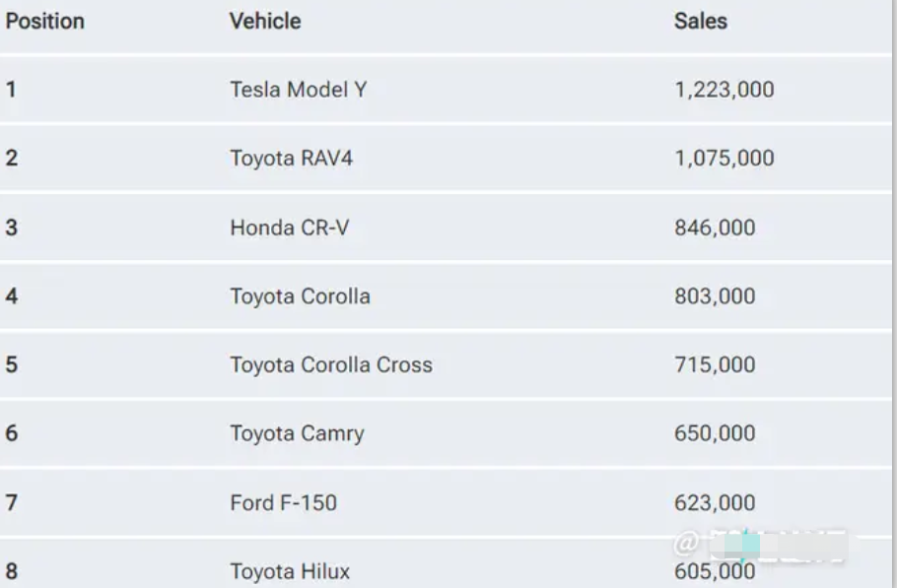This screenshot has height=588, width=897.
Task: Select the Toyota RAV4 vehicle name
Action: (291, 159)
